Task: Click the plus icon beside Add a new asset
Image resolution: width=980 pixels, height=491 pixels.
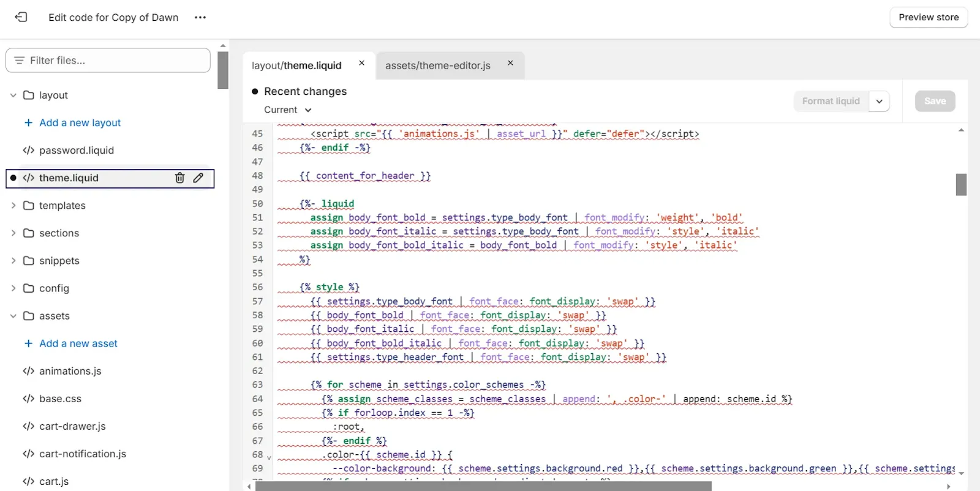Action: (28, 344)
